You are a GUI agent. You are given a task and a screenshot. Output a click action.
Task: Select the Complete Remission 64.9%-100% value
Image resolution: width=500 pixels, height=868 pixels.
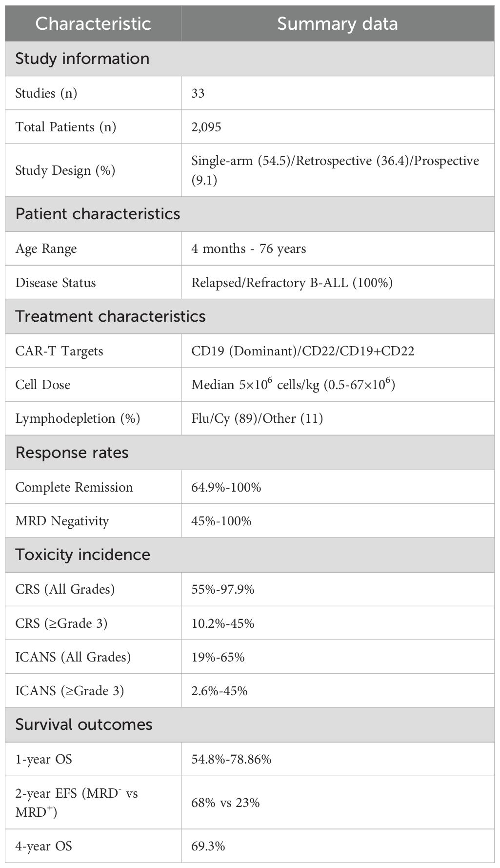click(x=226, y=487)
